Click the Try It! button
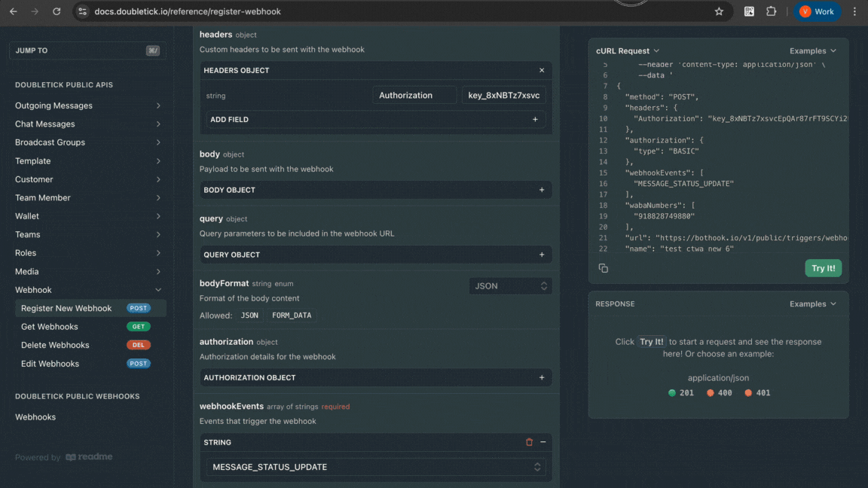868x488 pixels. click(823, 268)
